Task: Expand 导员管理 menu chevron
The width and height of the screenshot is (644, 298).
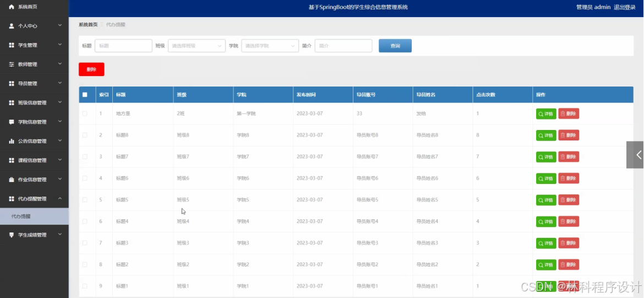Action: 60,83
